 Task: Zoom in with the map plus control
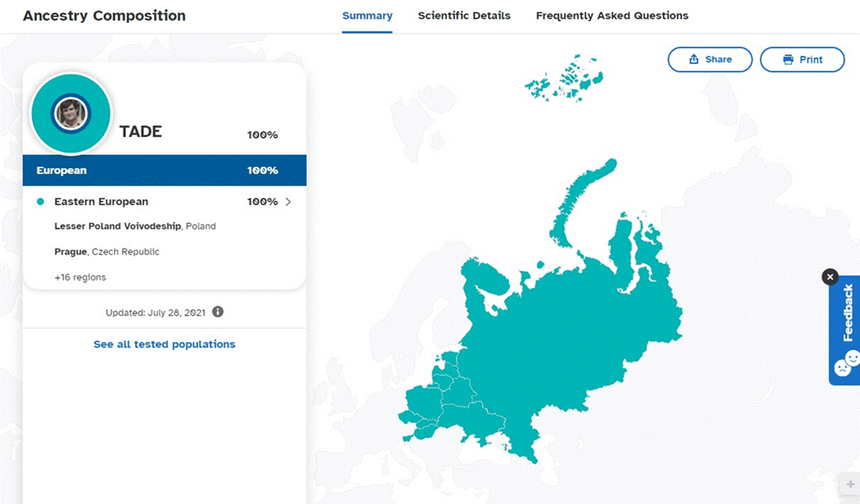850,484
